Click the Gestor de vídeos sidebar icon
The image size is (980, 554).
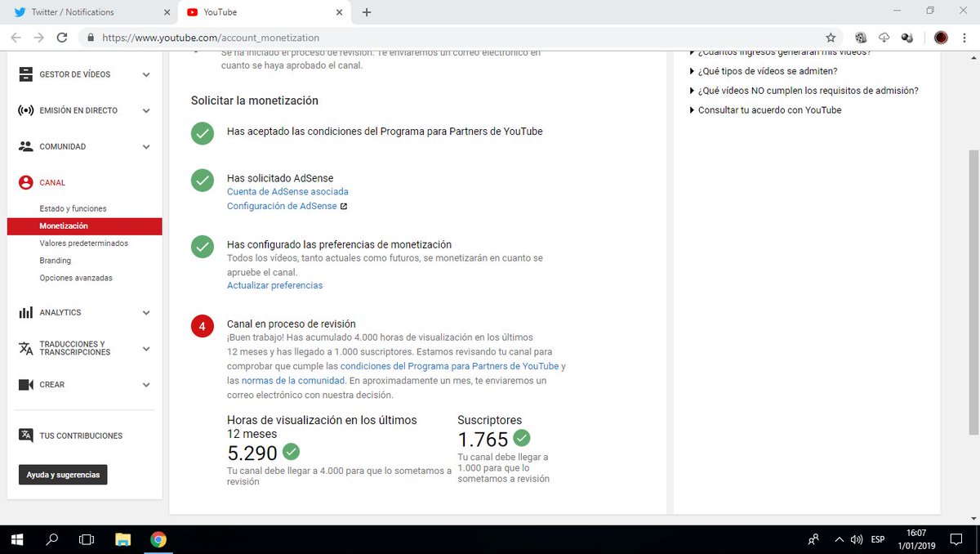click(x=26, y=74)
